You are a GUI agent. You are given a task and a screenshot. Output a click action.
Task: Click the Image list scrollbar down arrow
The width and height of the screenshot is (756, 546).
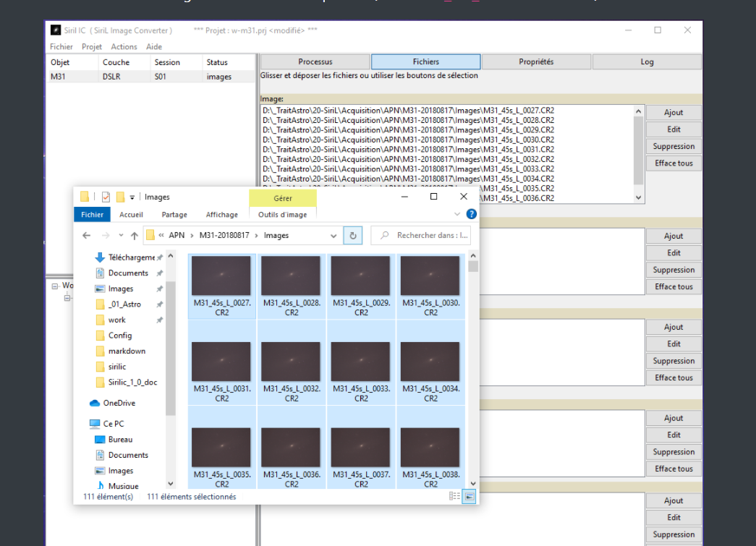click(x=638, y=197)
